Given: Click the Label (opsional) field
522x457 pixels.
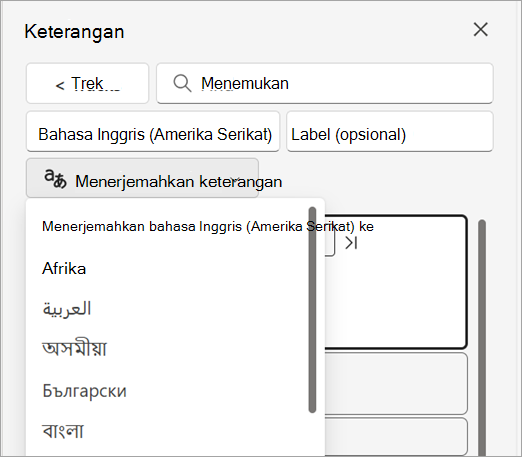Looking at the screenshot, I should tap(390, 131).
